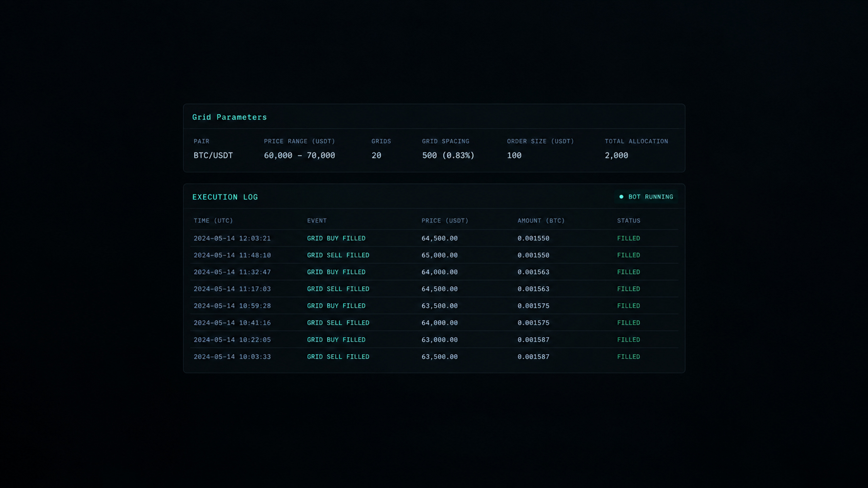Click the 500 (0.83%) grid spacing value
Image resolution: width=868 pixels, height=488 pixels.
448,156
